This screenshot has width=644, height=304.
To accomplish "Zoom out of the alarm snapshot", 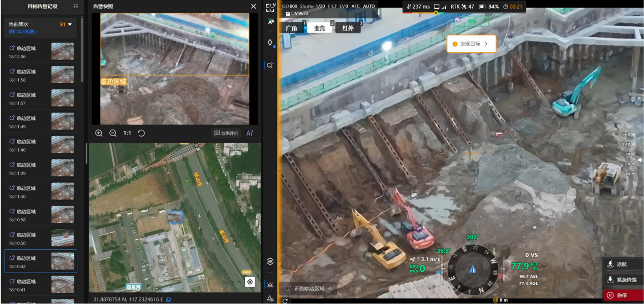I will click(113, 133).
